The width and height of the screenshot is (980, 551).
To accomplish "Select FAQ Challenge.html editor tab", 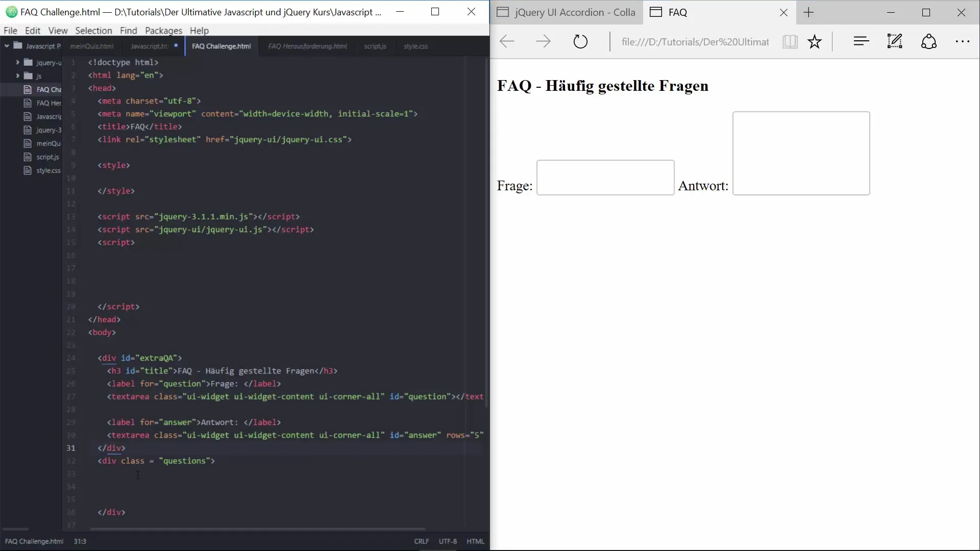I will [x=222, y=46].
